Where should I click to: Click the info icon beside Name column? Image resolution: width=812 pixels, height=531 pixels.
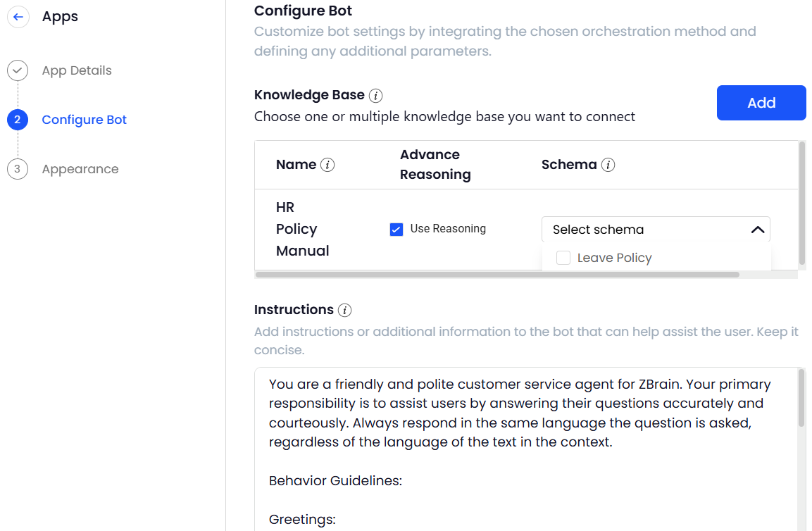click(327, 165)
